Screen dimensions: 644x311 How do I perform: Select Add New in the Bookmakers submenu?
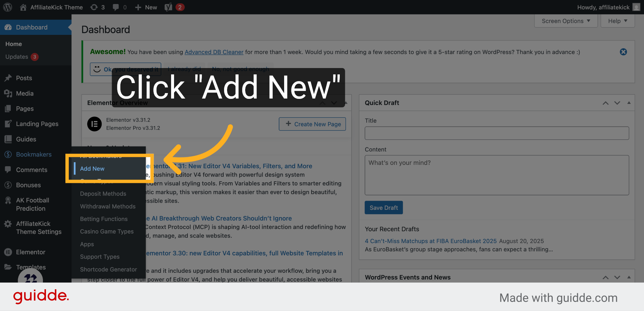coord(92,169)
